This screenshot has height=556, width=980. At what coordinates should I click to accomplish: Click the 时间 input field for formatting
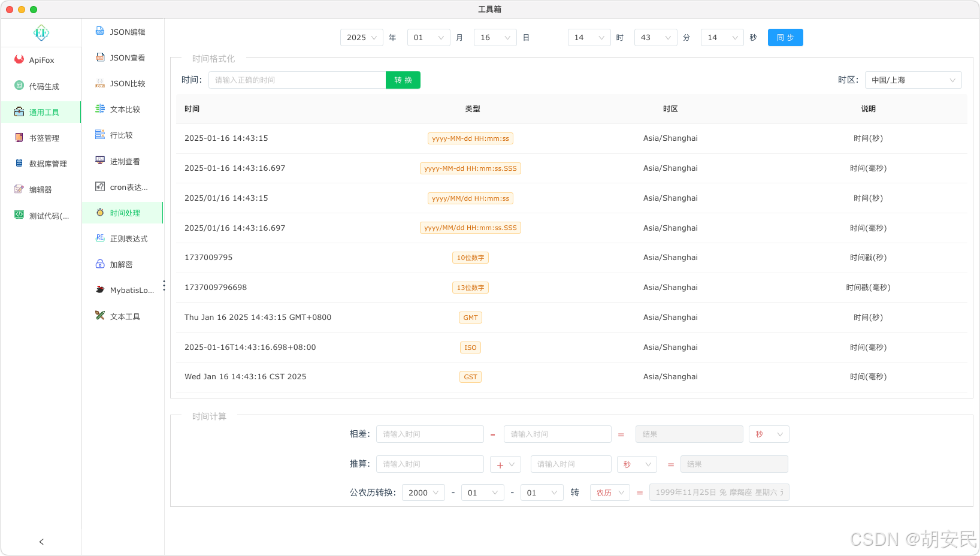[x=297, y=80]
